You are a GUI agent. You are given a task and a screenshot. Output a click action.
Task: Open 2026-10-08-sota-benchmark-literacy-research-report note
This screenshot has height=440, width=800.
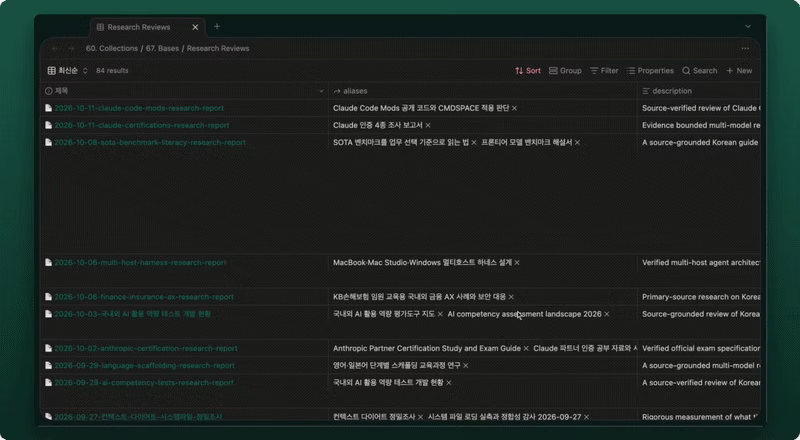(x=150, y=143)
